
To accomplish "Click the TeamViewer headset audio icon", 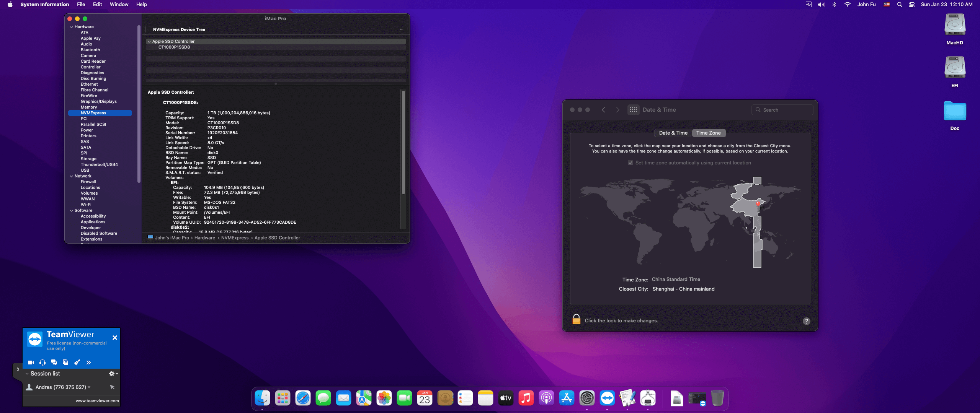I will (42, 363).
